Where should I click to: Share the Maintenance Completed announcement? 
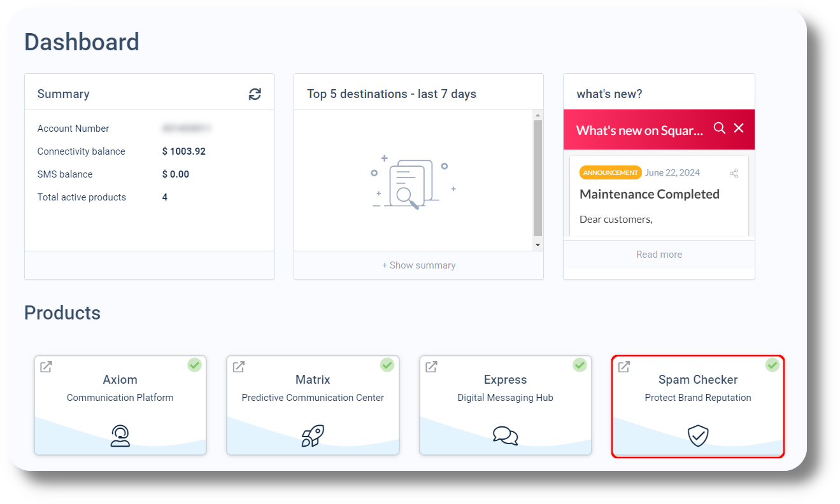point(734,173)
